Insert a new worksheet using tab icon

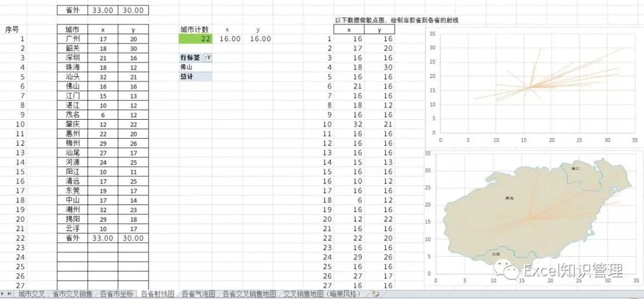tap(374, 294)
